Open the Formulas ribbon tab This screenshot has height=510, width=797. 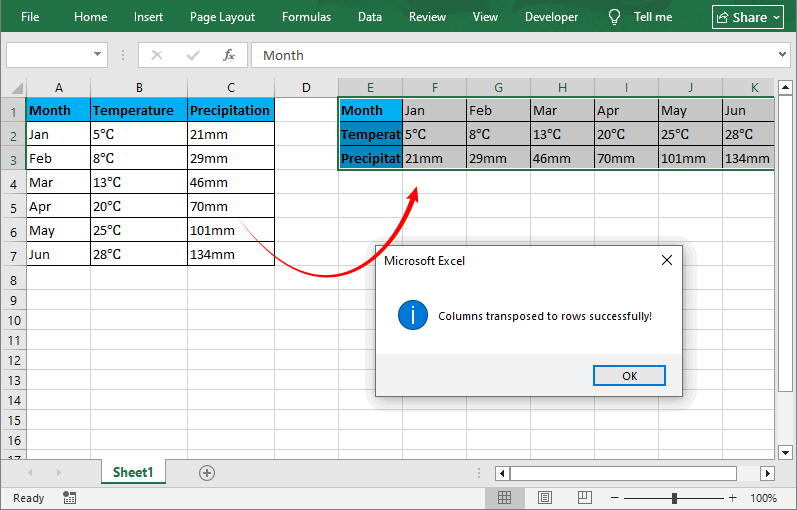[x=306, y=17]
